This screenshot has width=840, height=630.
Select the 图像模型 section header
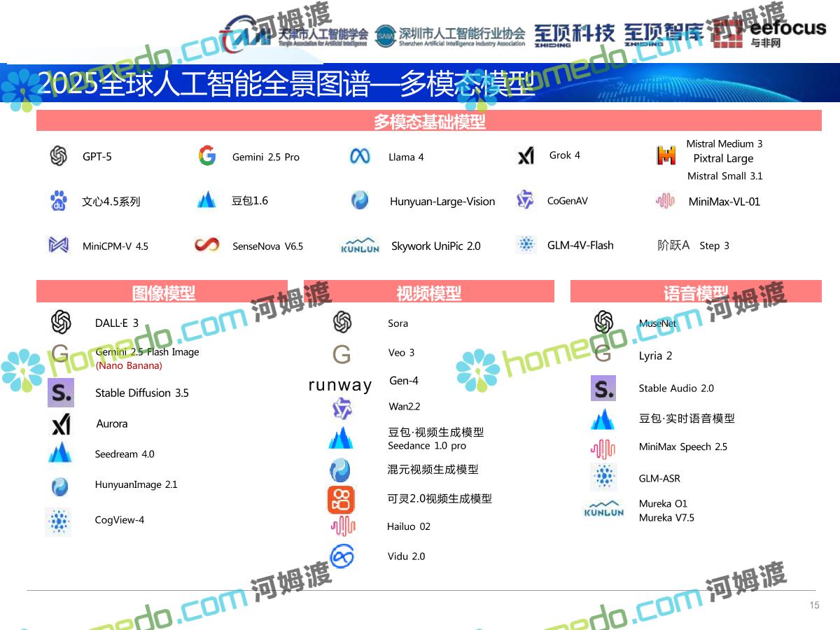pos(162,293)
